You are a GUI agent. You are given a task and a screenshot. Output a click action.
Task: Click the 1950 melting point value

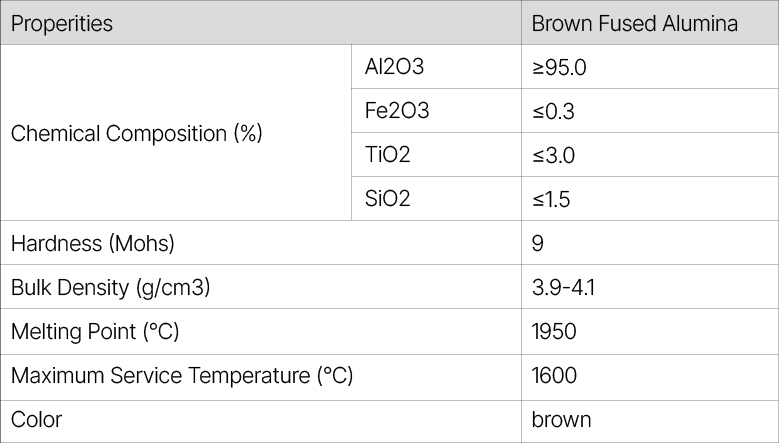pyautogui.click(x=554, y=331)
